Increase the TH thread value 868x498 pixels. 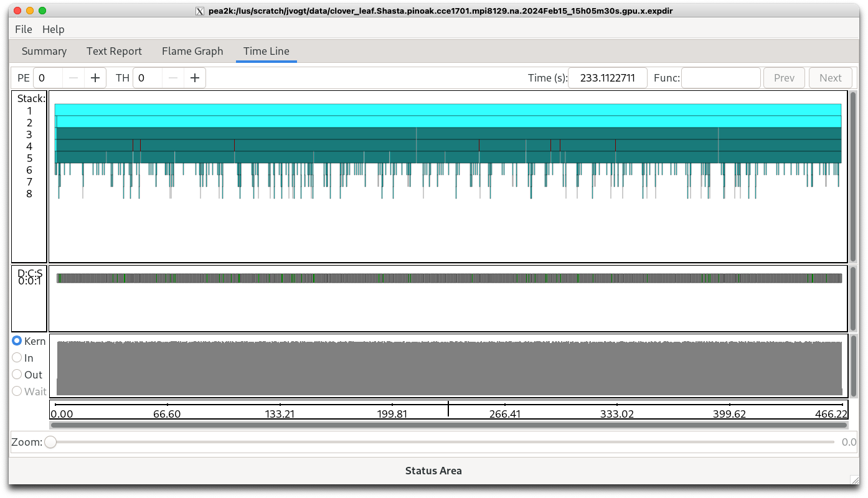[195, 78]
